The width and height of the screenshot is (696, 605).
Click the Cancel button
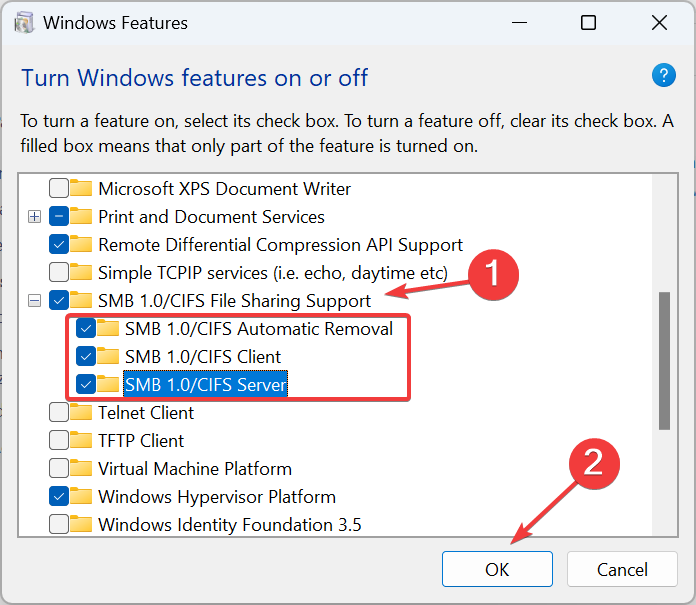622,569
